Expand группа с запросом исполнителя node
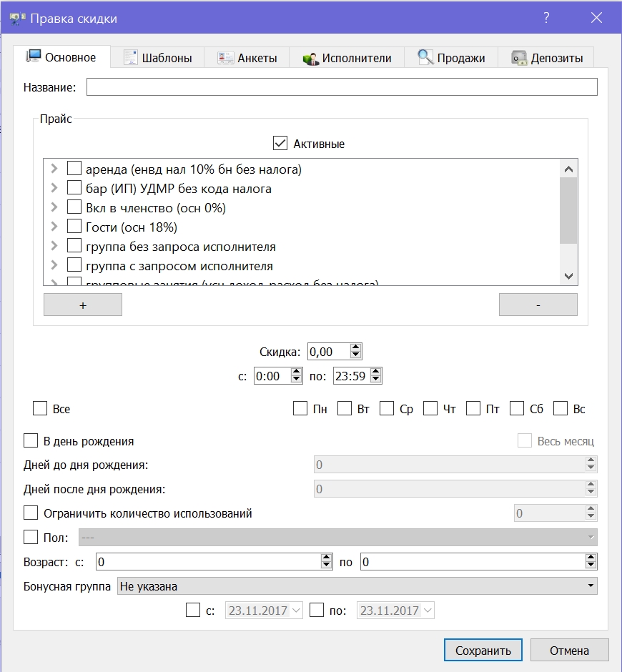The height and width of the screenshot is (672, 622). [x=54, y=265]
